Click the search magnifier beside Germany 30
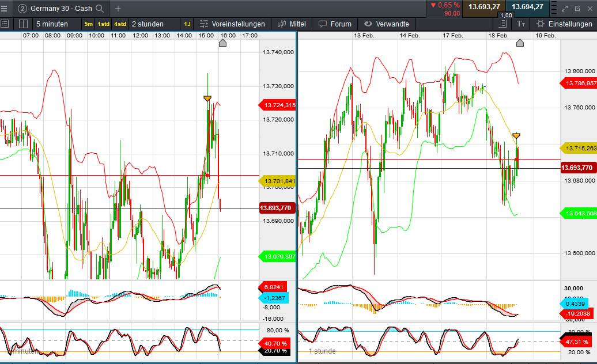The height and width of the screenshot is (364, 597). pos(100,9)
